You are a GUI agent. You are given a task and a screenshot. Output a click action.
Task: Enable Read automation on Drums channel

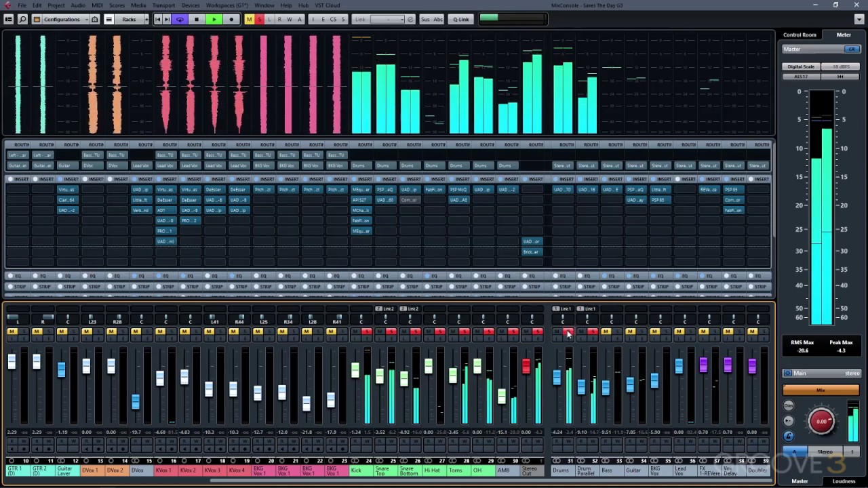[557, 441]
